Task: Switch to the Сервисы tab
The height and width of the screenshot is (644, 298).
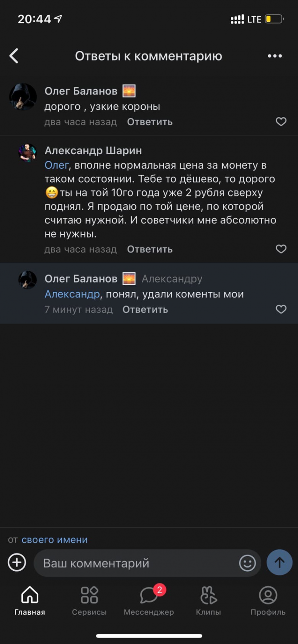Action: [89, 601]
